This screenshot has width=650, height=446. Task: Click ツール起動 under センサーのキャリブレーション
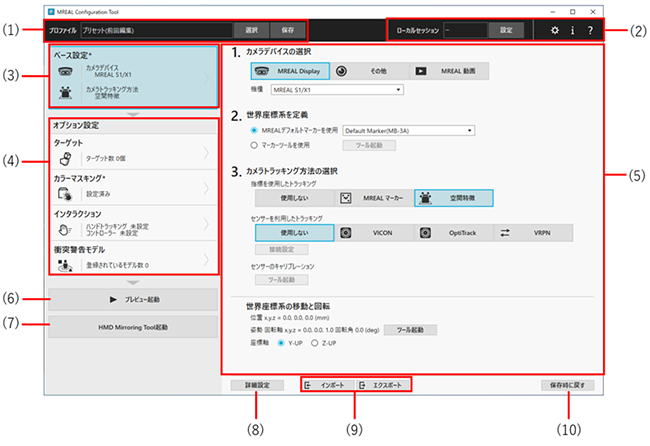click(x=282, y=280)
